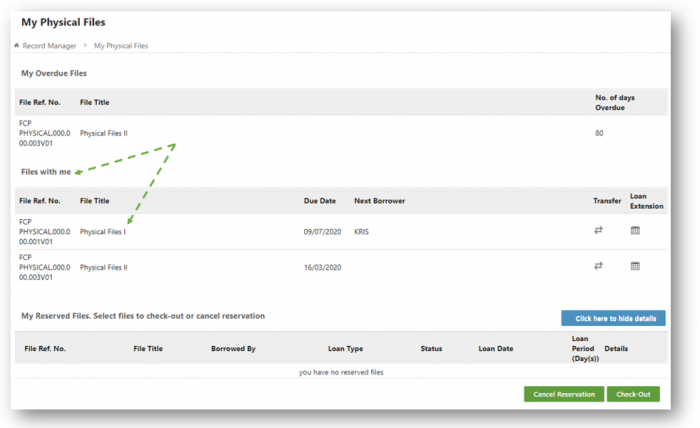Click the Loan Type column header in reserved files

pos(345,349)
